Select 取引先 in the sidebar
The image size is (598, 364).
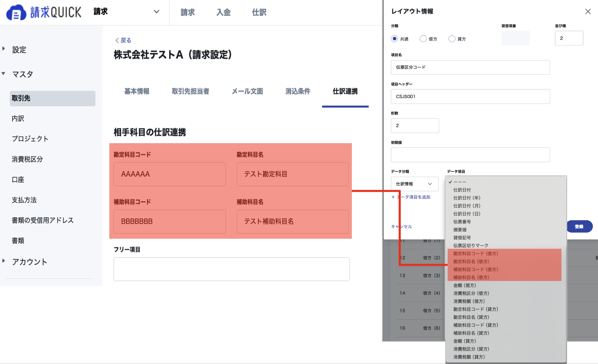[52, 98]
